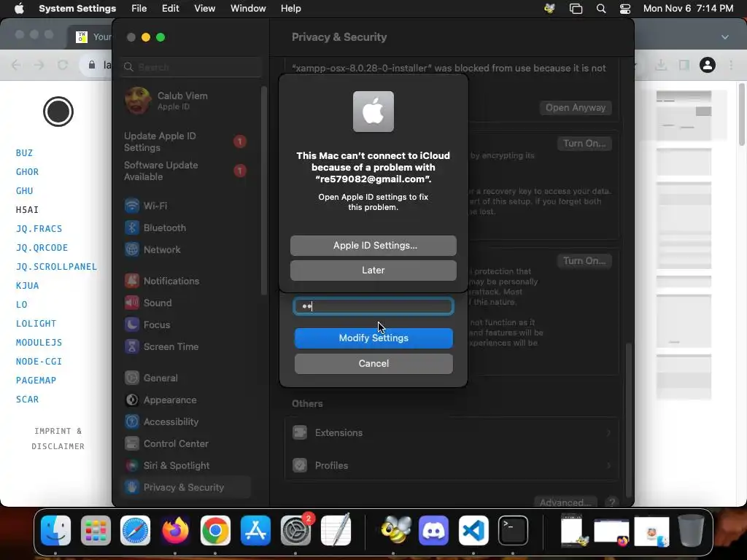Image resolution: width=747 pixels, height=560 pixels.
Task: Click the bee icon in menu bar
Action: click(x=550, y=9)
